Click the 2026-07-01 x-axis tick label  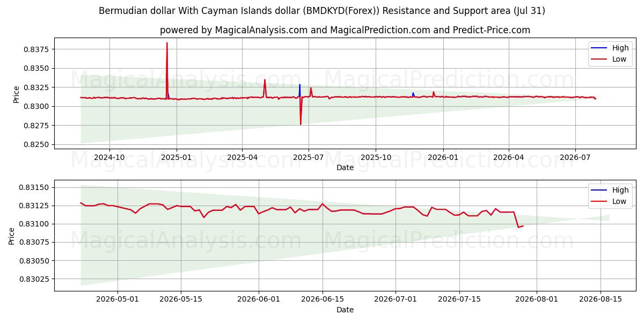[396, 299]
